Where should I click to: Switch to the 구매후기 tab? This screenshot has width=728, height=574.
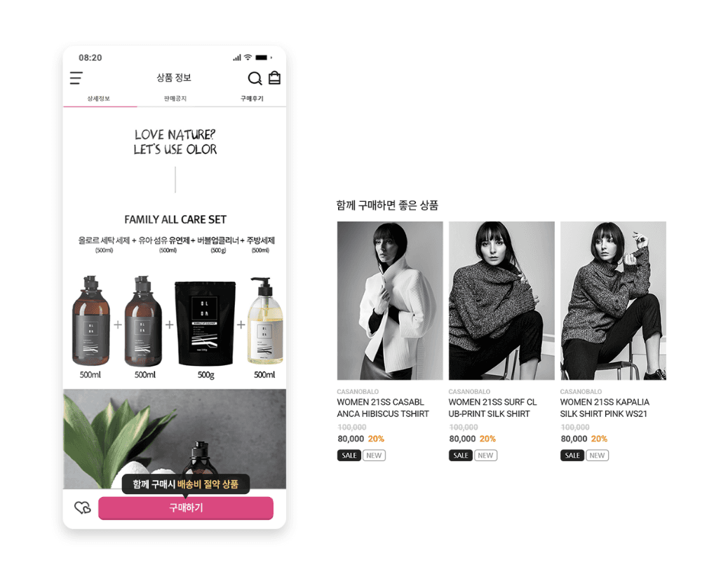(x=252, y=98)
